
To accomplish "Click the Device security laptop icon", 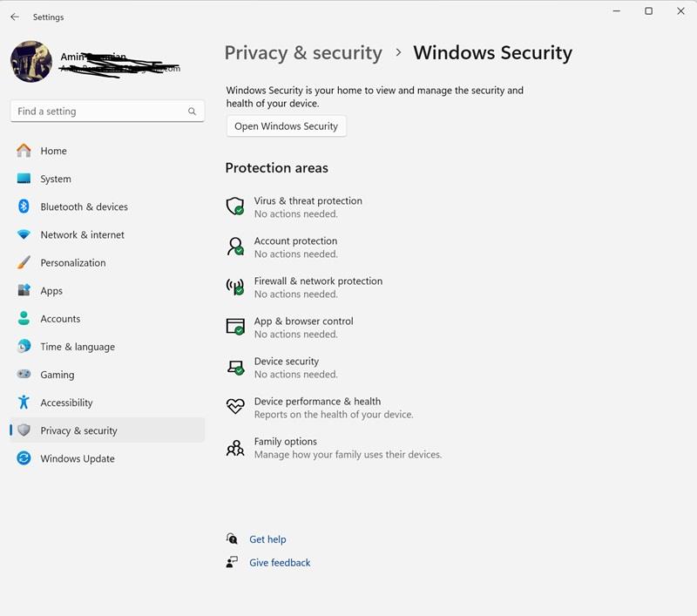I will point(234,367).
